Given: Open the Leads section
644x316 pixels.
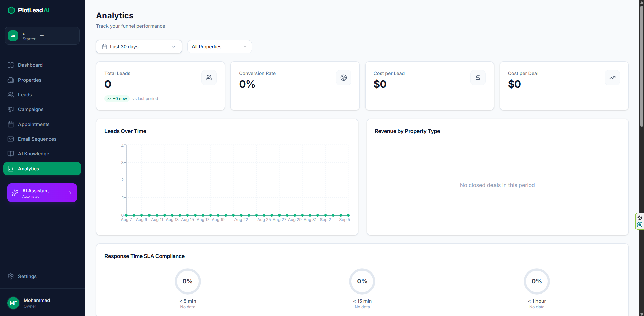Looking at the screenshot, I should tap(42, 95).
